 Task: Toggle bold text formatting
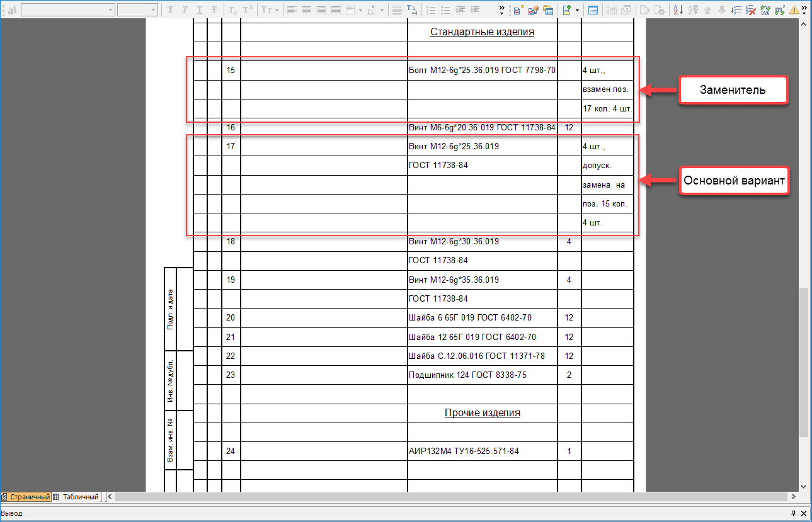[170, 10]
